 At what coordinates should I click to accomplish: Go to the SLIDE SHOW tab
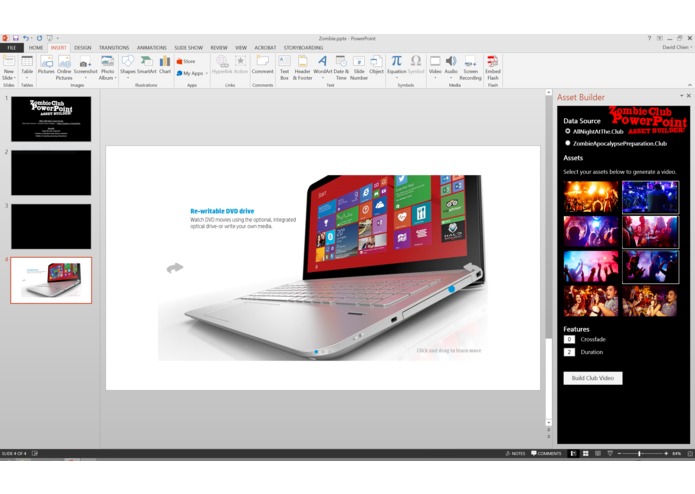[188, 47]
